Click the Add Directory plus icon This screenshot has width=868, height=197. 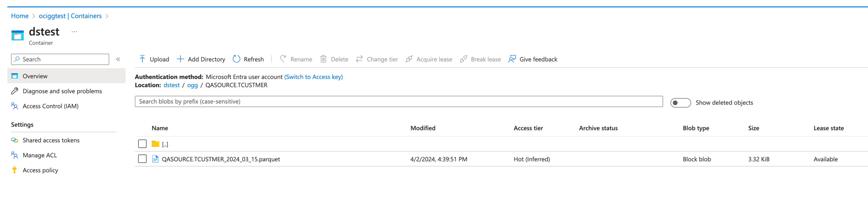click(x=180, y=59)
